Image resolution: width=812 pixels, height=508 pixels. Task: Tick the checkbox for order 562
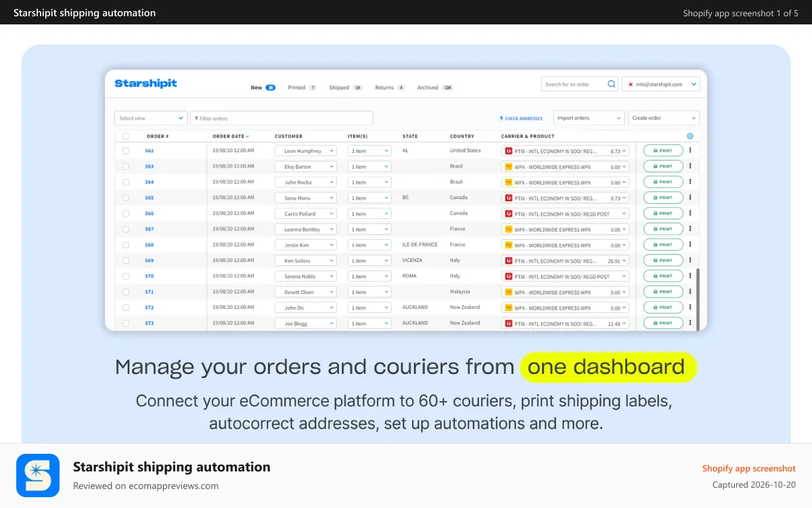click(126, 150)
